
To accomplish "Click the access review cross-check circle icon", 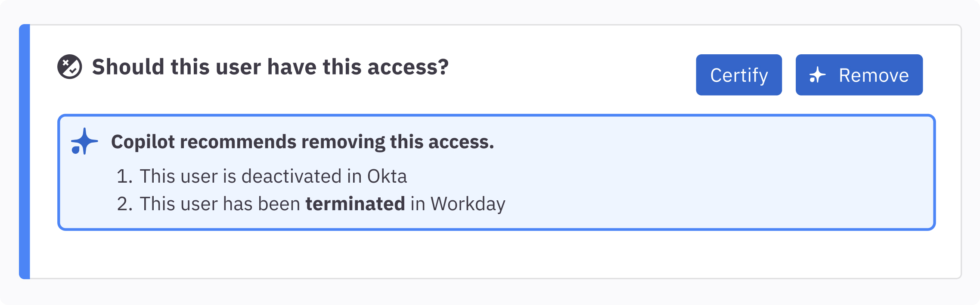I will (69, 67).
